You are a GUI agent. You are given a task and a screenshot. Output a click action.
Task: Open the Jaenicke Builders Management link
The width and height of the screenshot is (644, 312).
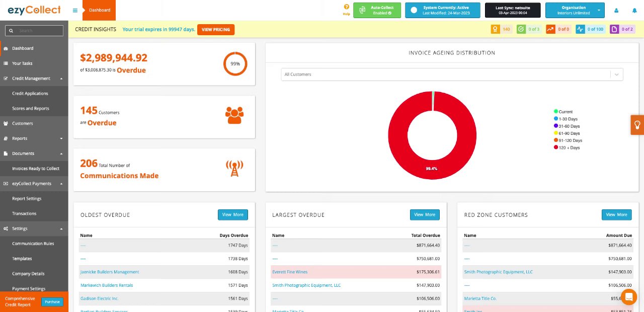tap(110, 272)
